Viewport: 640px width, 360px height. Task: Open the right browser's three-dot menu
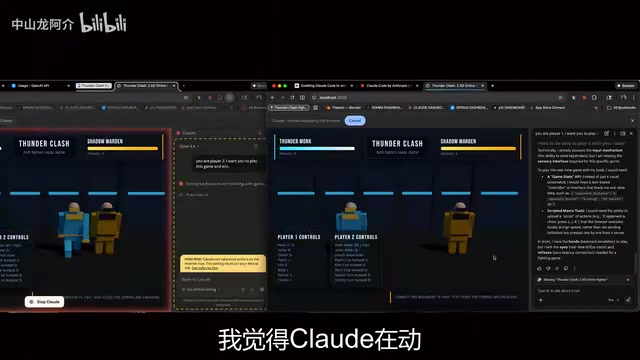pyautogui.click(x=634, y=98)
